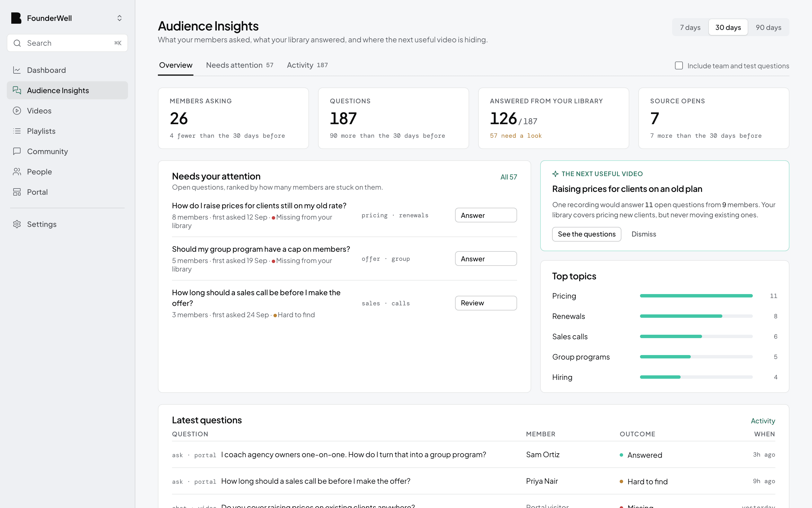The height and width of the screenshot is (508, 812).
Task: Click the Community speech-bubble icon
Action: pos(17,151)
